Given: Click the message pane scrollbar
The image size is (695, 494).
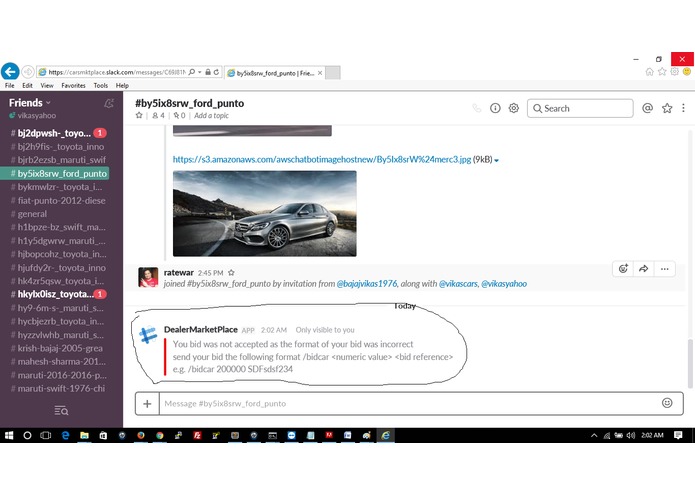Looking at the screenshot, I should click(x=690, y=364).
